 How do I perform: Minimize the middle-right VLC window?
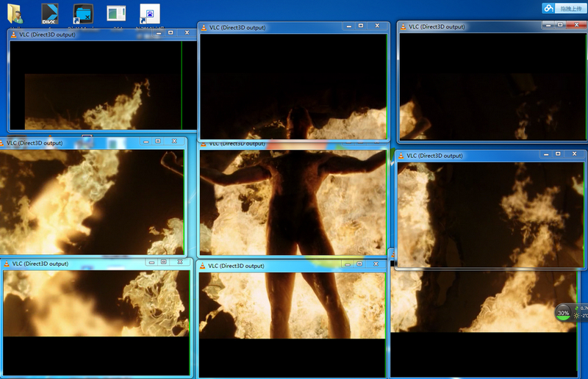[546, 154]
